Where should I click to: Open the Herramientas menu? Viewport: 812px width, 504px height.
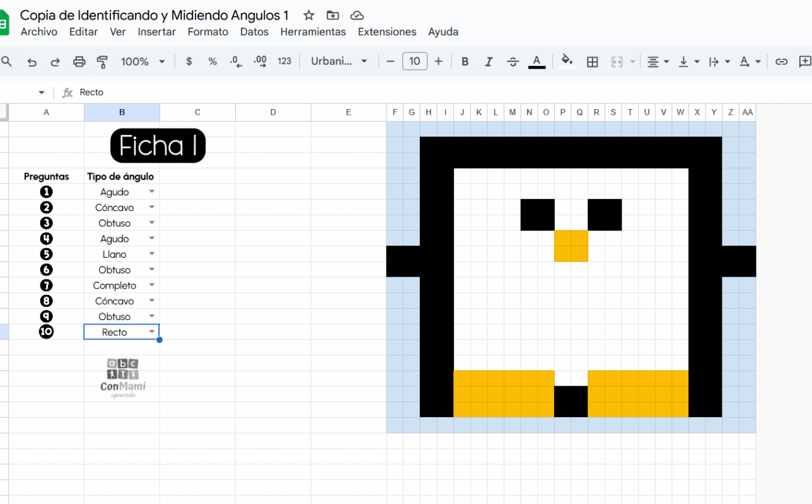point(313,31)
